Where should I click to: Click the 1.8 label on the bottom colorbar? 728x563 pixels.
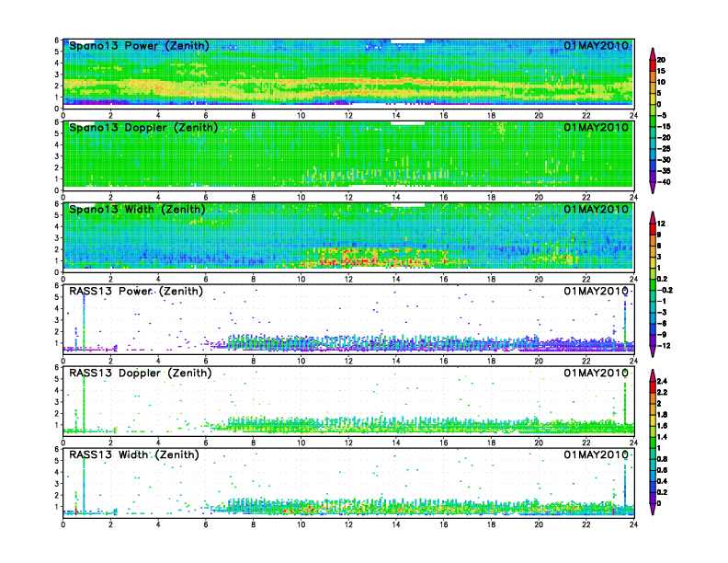pyautogui.click(x=663, y=415)
